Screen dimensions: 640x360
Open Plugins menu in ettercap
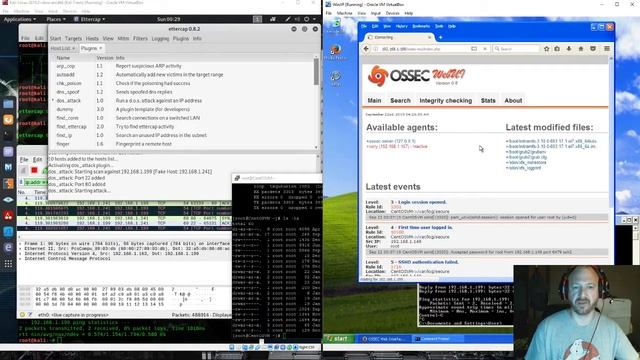[x=180, y=38]
